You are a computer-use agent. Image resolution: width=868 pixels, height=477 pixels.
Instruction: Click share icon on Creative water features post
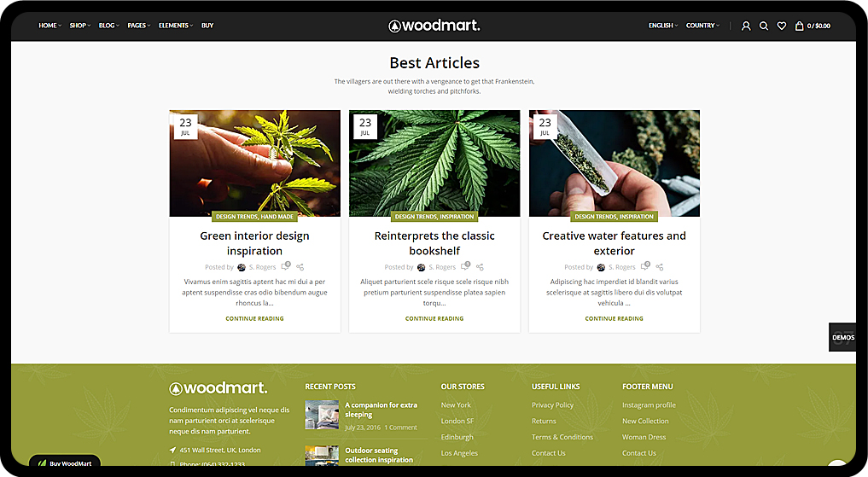(x=659, y=267)
